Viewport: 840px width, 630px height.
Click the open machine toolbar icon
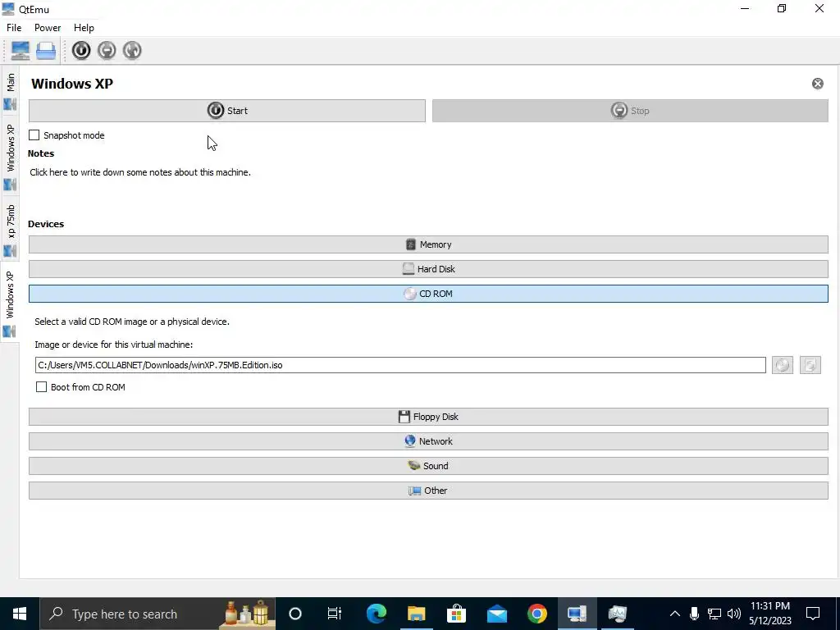(46, 50)
